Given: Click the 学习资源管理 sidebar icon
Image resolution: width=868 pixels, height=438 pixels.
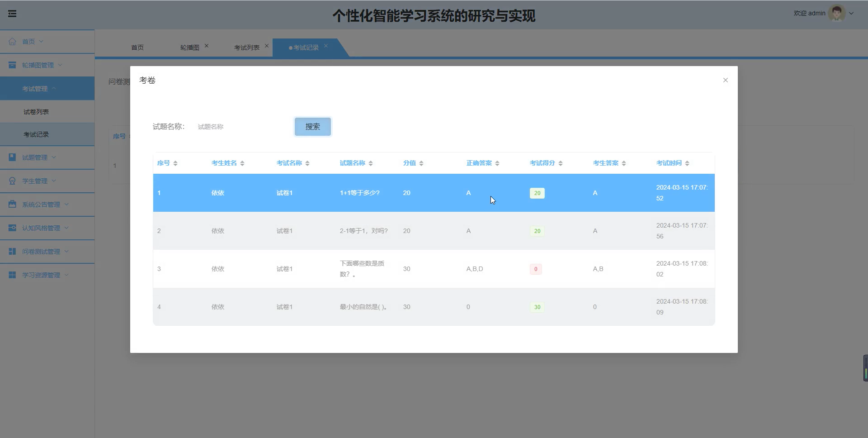Looking at the screenshot, I should pyautogui.click(x=12, y=275).
